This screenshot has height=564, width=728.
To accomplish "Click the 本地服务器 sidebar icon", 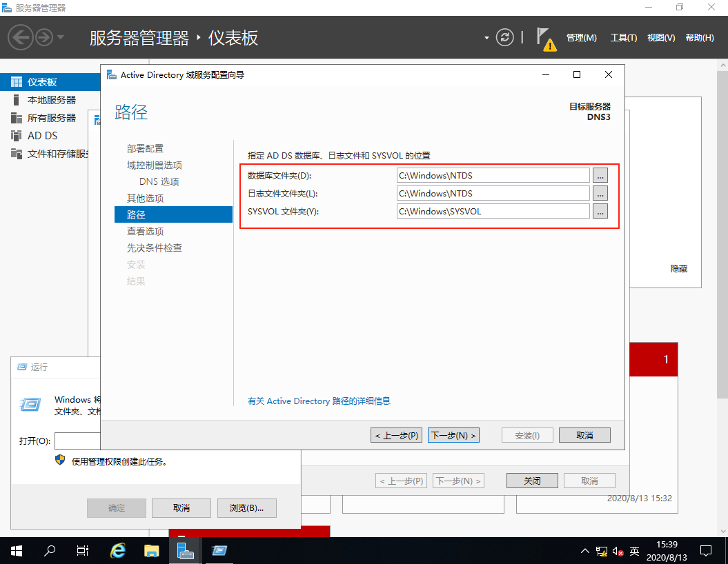I will pyautogui.click(x=17, y=100).
